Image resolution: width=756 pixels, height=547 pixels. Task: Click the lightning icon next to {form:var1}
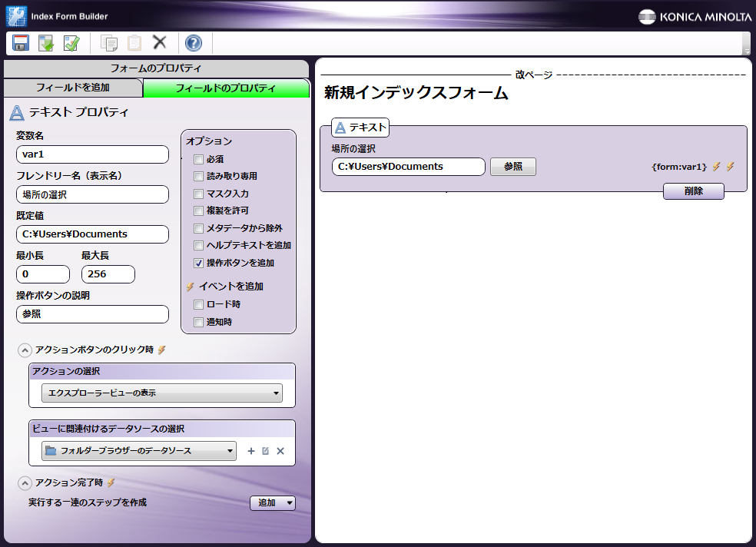click(x=718, y=165)
